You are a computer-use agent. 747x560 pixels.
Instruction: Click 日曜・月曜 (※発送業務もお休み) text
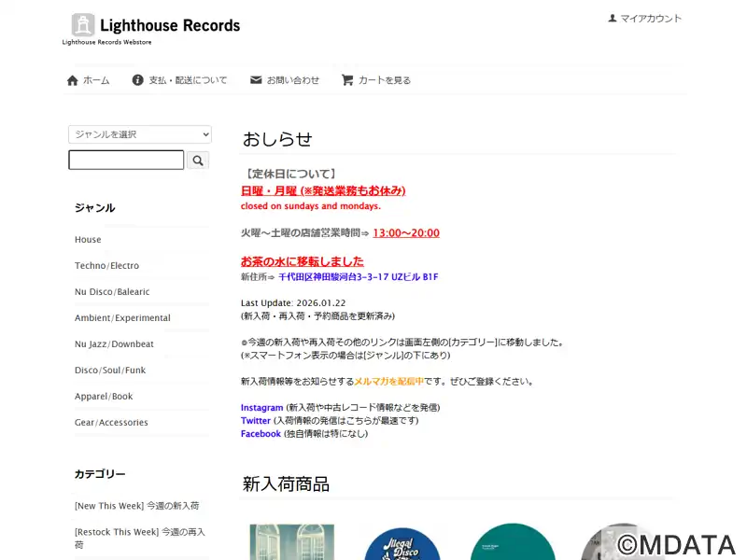(323, 191)
